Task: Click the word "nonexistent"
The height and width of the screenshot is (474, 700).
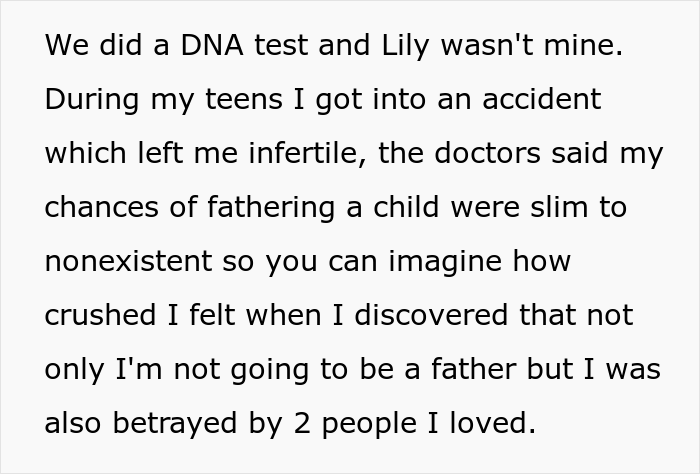Action: (130, 262)
